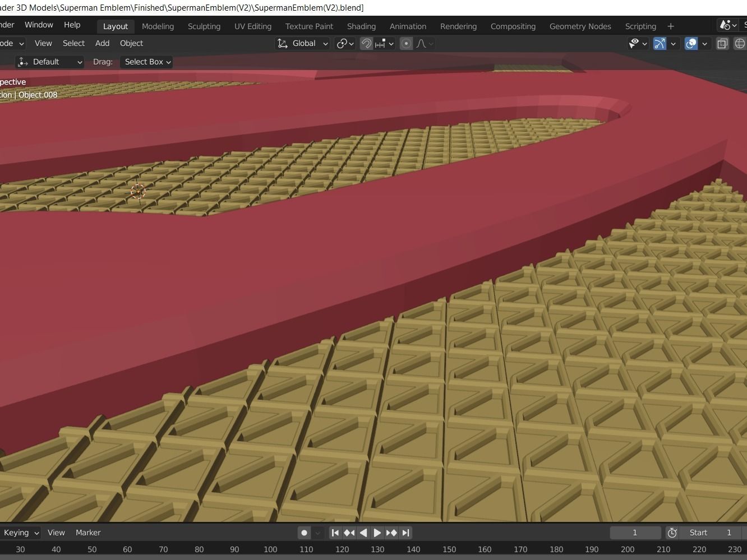The width and height of the screenshot is (747, 560).
Task: Switch to Wireframe viewport shading
Action: pyautogui.click(x=740, y=43)
